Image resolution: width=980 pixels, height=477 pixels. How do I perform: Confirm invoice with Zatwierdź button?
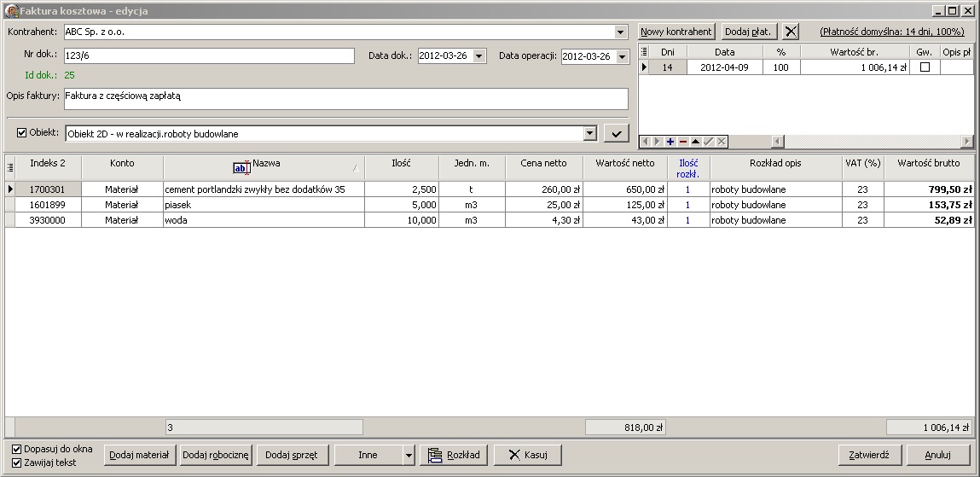[x=869, y=455]
